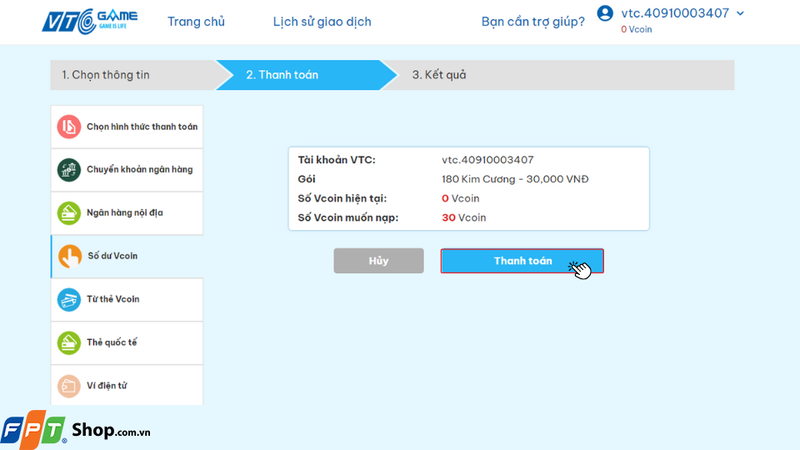The width and height of the screenshot is (800, 450).
Task: Open Lịch sử giao dịch page
Action: pyautogui.click(x=322, y=21)
